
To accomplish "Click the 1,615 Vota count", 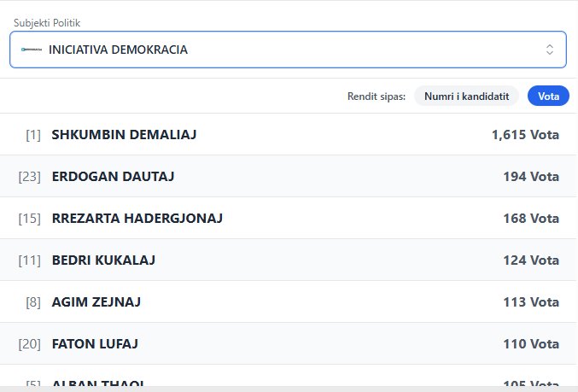I will click(525, 135).
